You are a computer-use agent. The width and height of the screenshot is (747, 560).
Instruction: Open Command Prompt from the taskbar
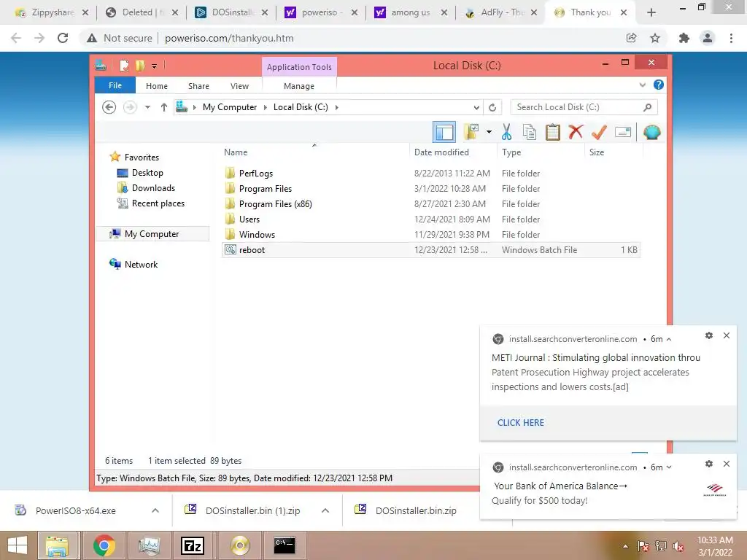point(285,545)
